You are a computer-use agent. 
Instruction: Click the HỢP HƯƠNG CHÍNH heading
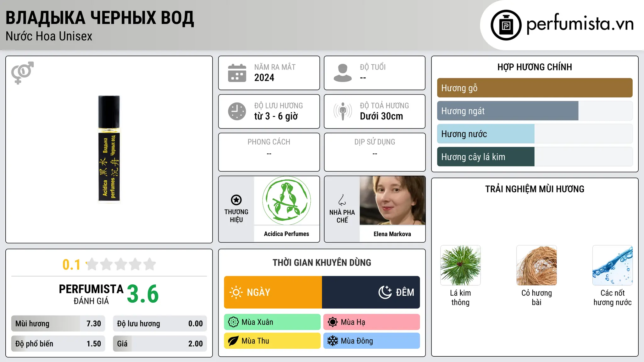[535, 67]
